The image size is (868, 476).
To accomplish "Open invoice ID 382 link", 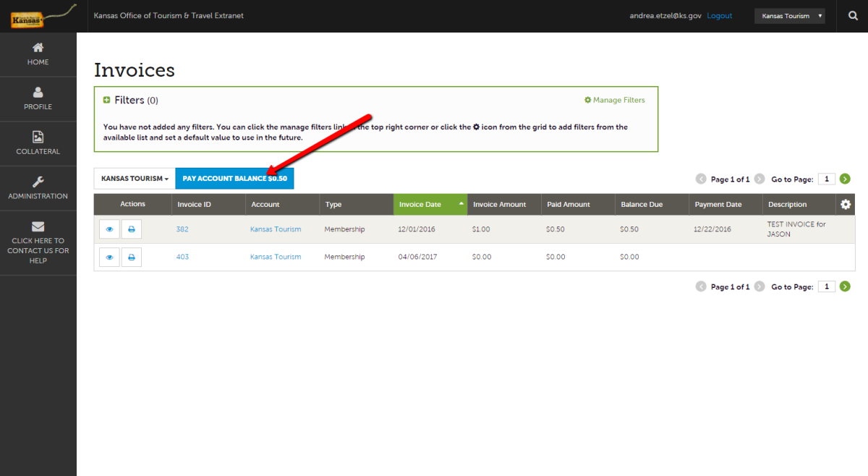I will pos(182,229).
